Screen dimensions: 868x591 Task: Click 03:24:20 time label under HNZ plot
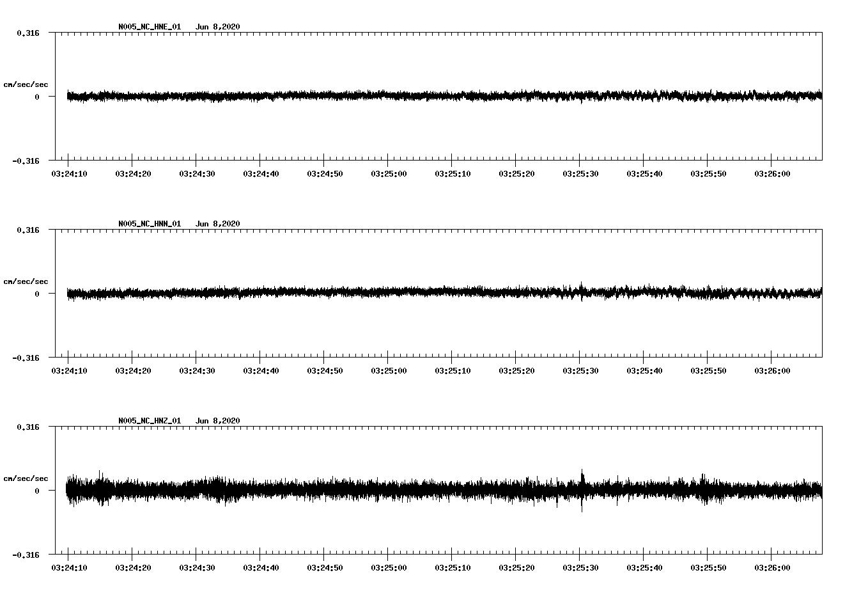click(x=133, y=568)
